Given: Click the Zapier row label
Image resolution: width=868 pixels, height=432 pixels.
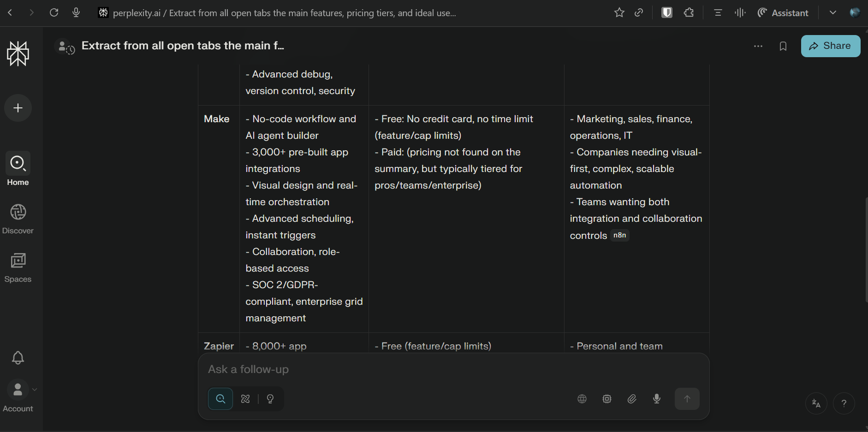Looking at the screenshot, I should point(219,346).
